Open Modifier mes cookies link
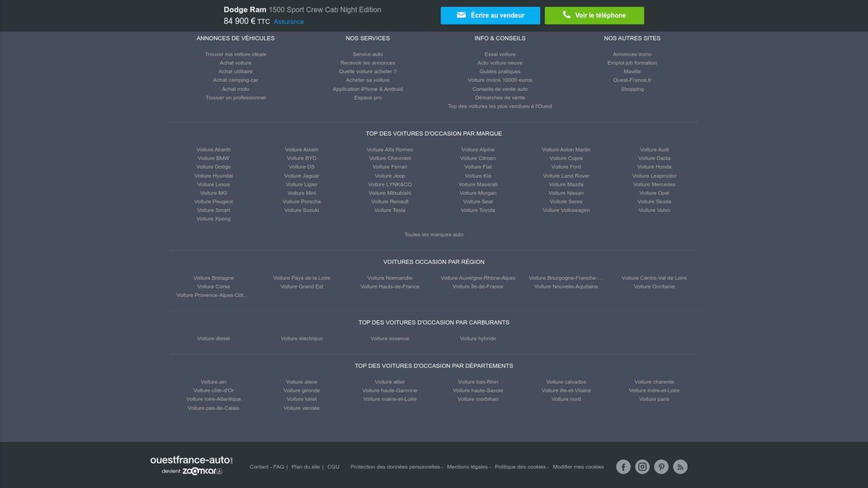This screenshot has height=488, width=868. [578, 467]
